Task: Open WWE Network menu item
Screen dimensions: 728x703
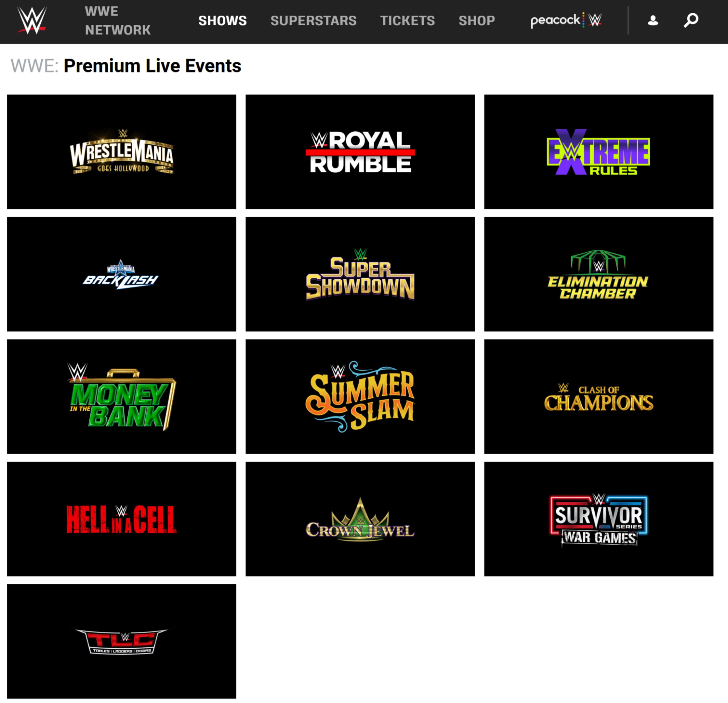Action: pos(118,21)
